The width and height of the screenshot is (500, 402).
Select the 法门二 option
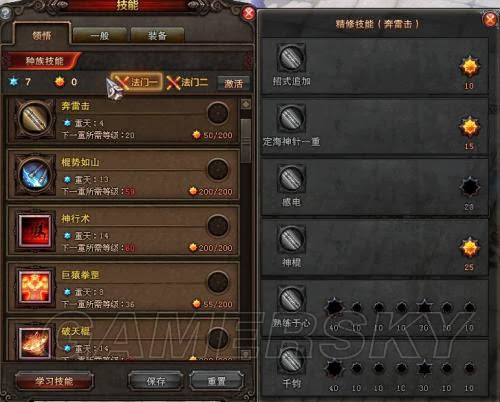pyautogui.click(x=188, y=82)
